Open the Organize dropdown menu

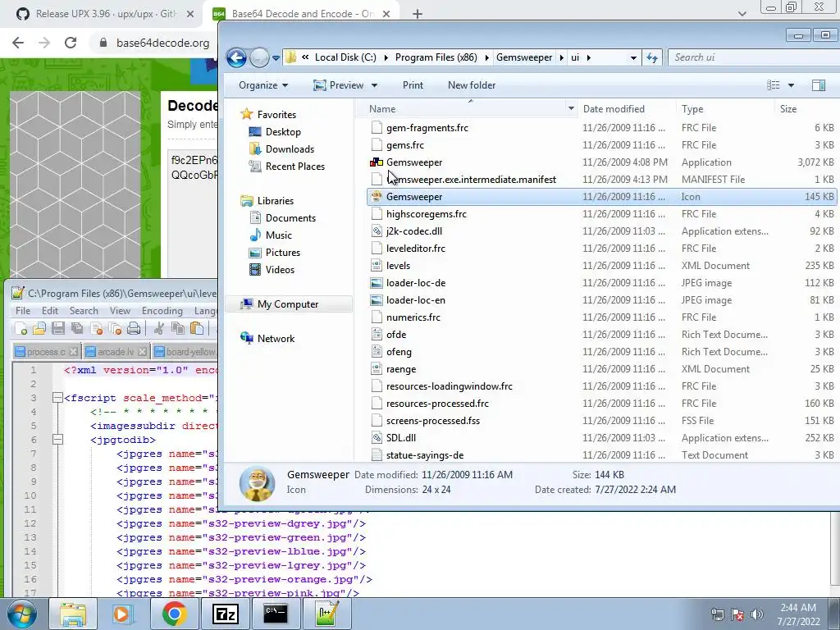263,85
